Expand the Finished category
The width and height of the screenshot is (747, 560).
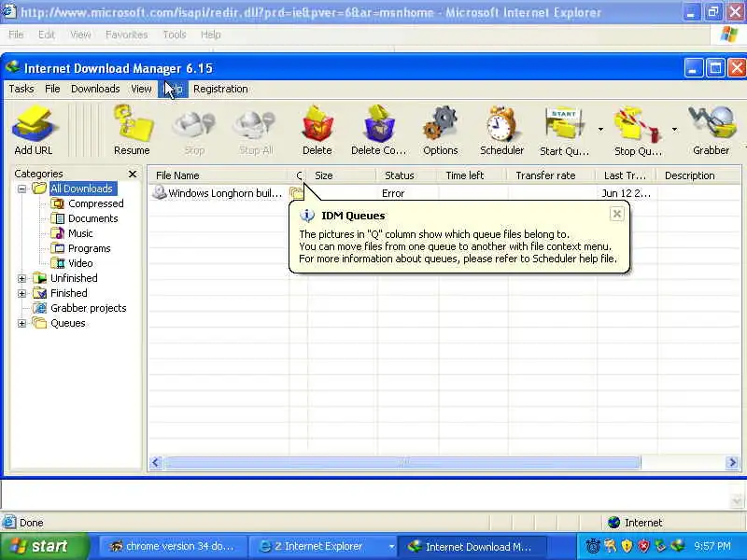point(21,294)
